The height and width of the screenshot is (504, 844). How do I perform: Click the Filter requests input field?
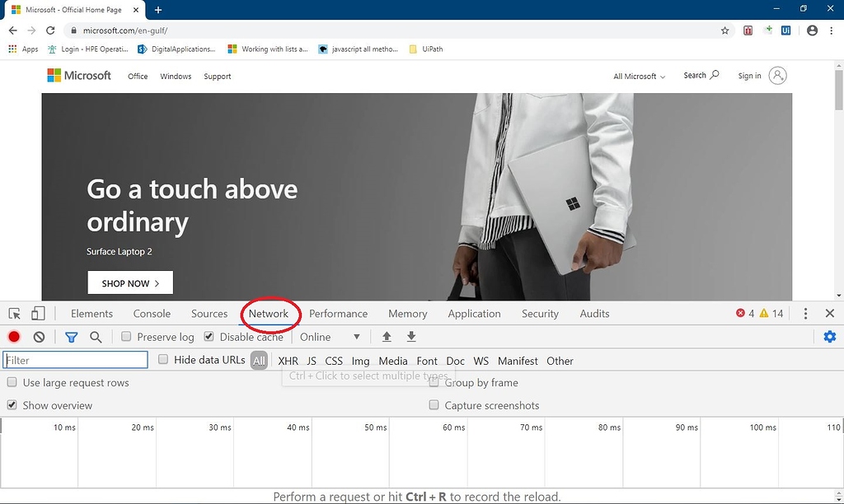click(74, 360)
